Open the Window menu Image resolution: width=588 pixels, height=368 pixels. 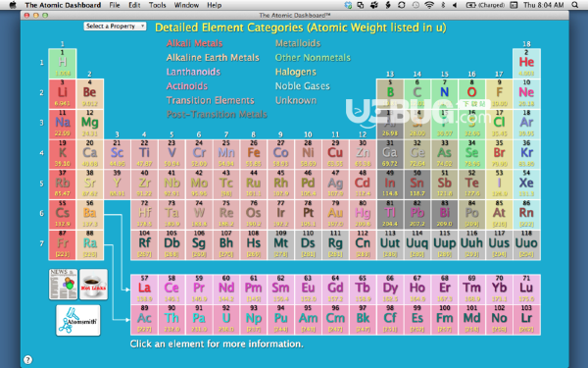pyautogui.click(x=186, y=5)
